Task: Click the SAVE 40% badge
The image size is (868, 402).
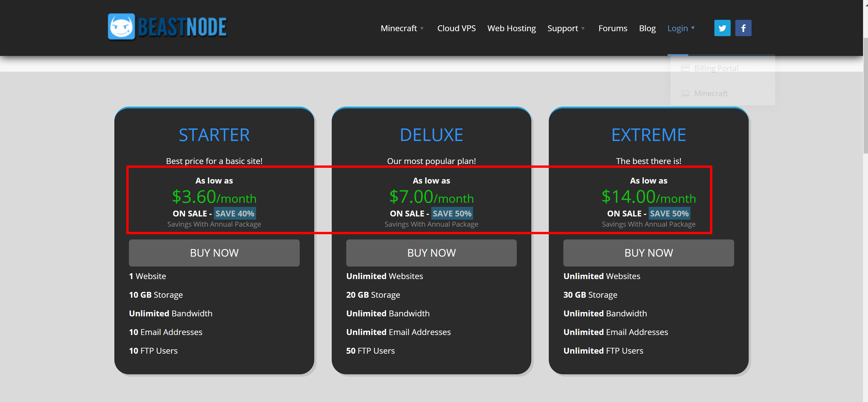Action: tap(235, 214)
